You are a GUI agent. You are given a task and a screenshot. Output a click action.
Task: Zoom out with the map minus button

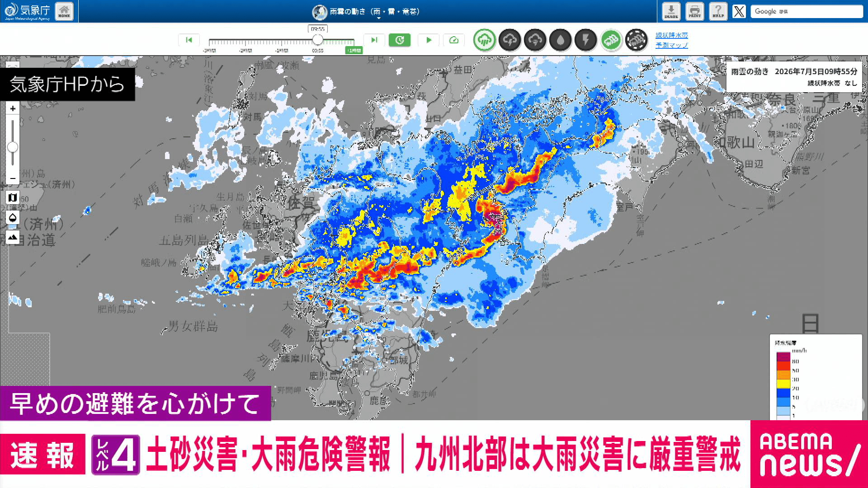(x=13, y=178)
